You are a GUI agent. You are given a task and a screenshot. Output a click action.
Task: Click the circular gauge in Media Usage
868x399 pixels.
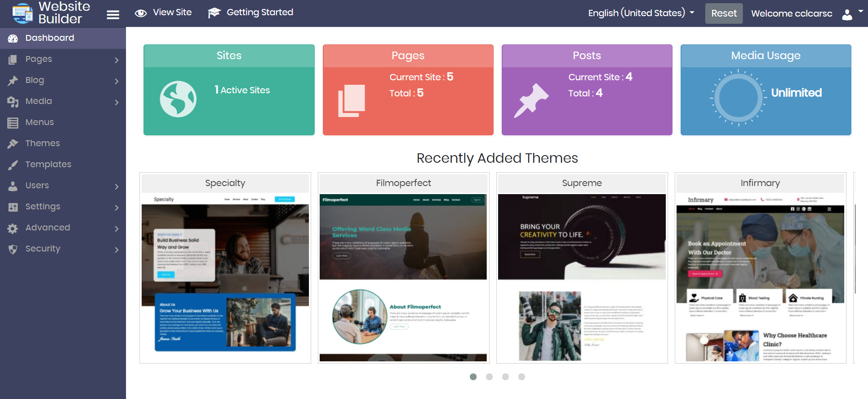tap(738, 97)
